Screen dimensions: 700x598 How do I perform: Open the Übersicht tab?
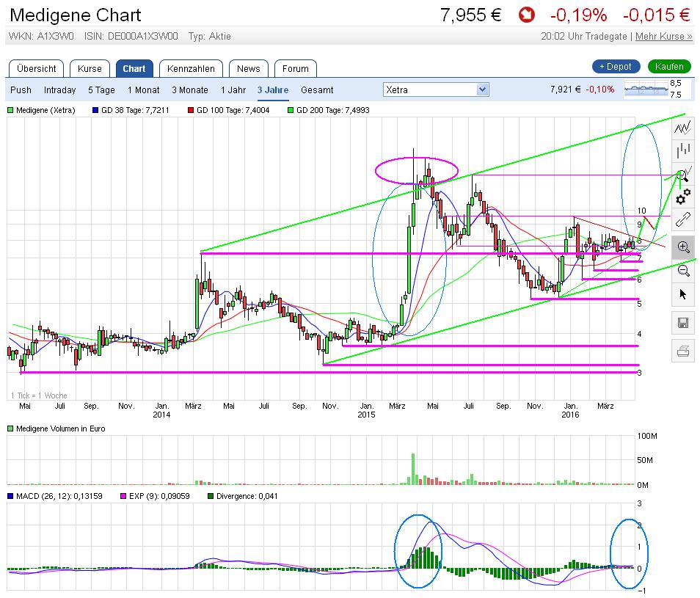(36, 69)
